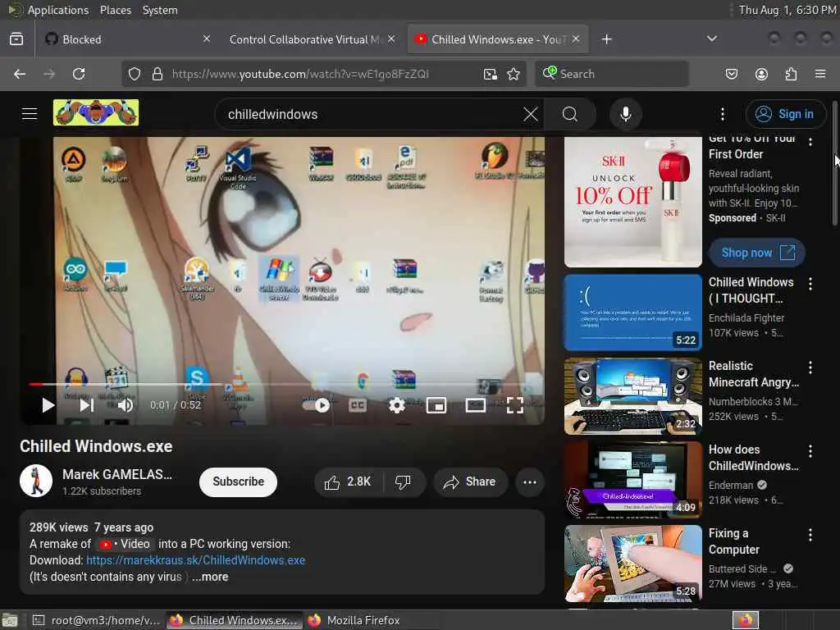Screen dimensions: 840x630
Task: Go back to previous page
Action: pyautogui.click(x=20, y=74)
